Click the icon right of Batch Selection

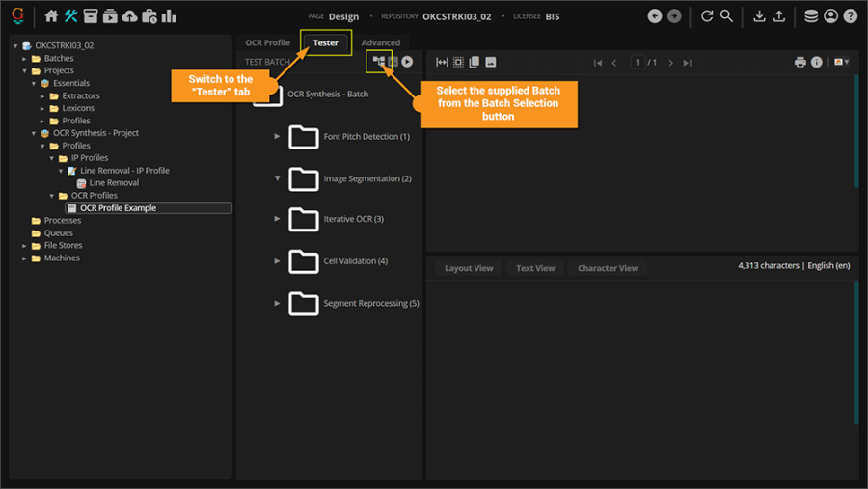tap(393, 62)
